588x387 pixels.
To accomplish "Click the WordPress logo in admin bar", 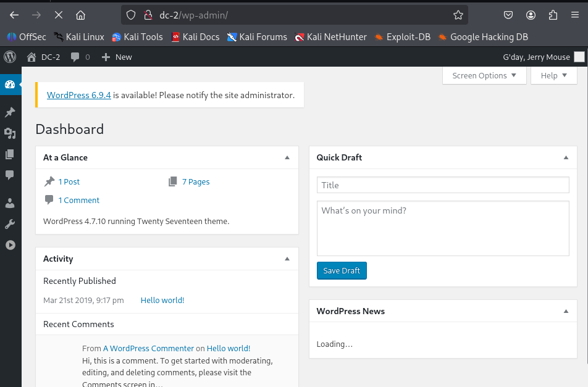I will 10,57.
